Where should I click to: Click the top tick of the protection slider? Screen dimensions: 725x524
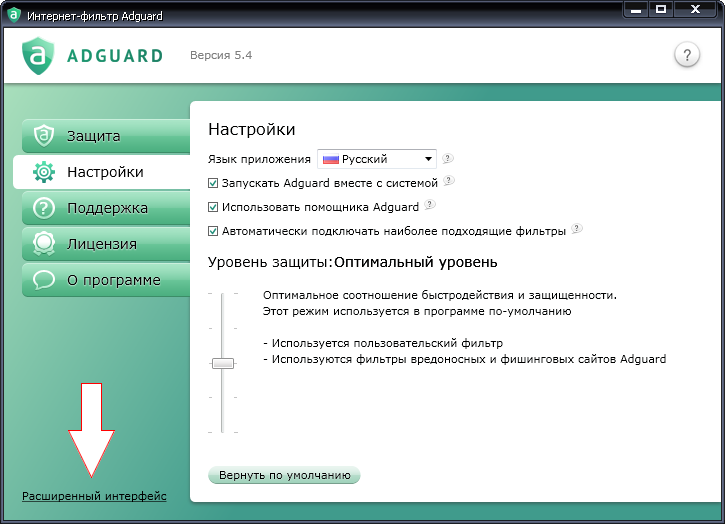pyautogui.click(x=223, y=294)
